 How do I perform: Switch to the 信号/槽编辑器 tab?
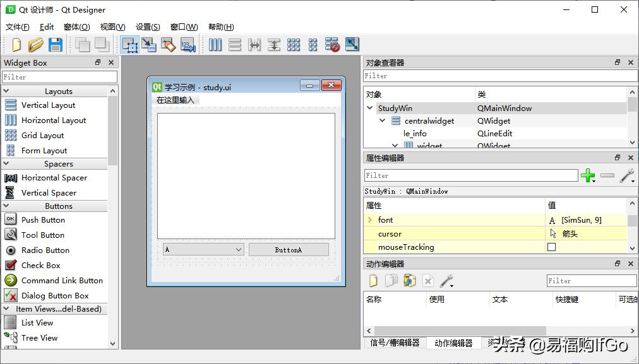tap(395, 344)
